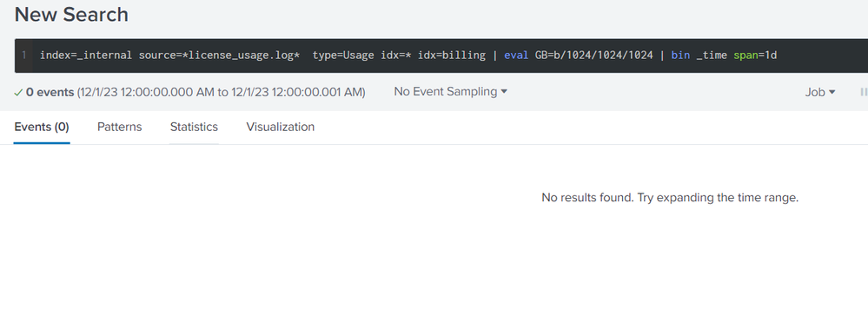Image resolution: width=868 pixels, height=328 pixels.
Task: Place cursor on the bin command
Action: click(680, 56)
